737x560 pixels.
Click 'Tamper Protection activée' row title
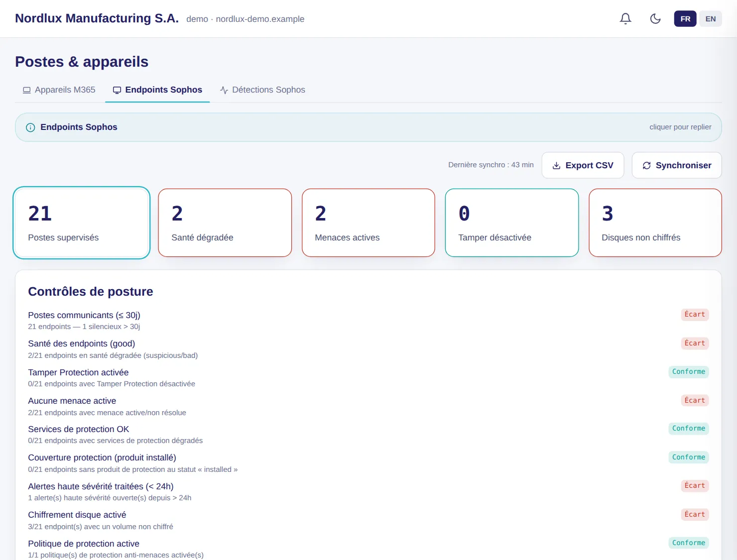78,372
